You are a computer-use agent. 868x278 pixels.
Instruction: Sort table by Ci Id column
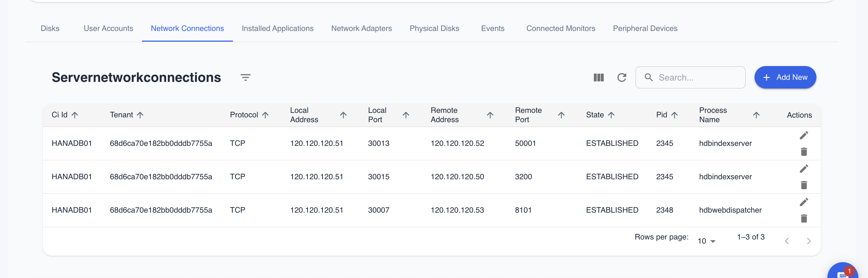(75, 115)
